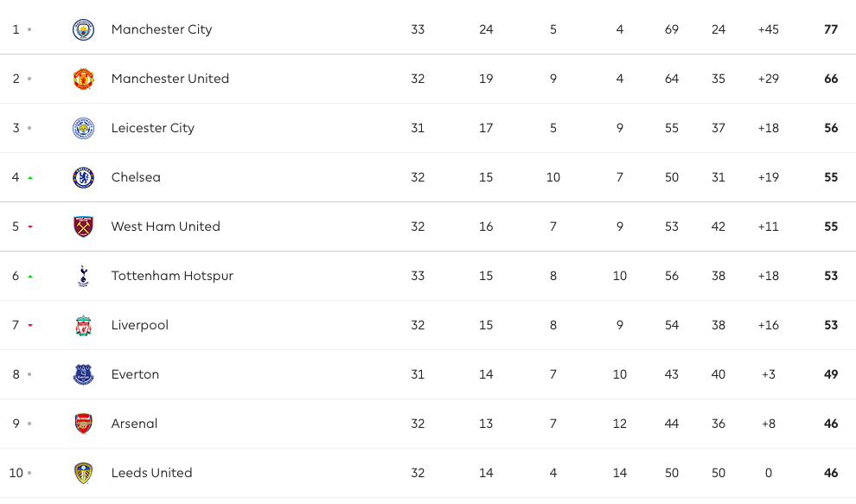Click the Leicester City club crest
Image resolution: width=856 pixels, height=504 pixels.
pos(84,128)
